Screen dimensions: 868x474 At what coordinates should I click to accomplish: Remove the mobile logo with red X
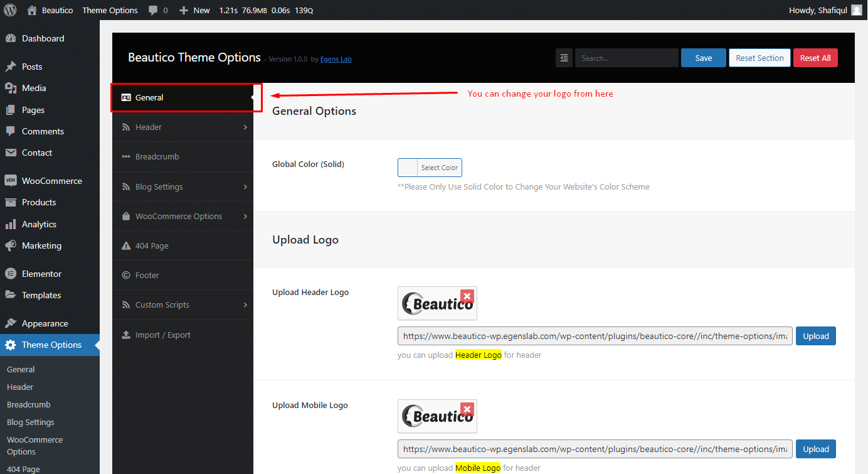point(467,409)
